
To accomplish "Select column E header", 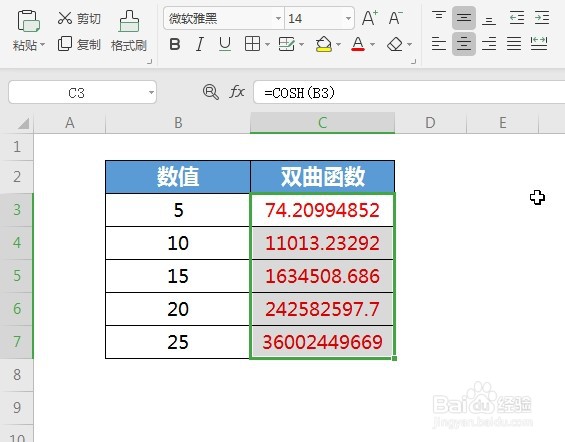I will pyautogui.click(x=503, y=123).
